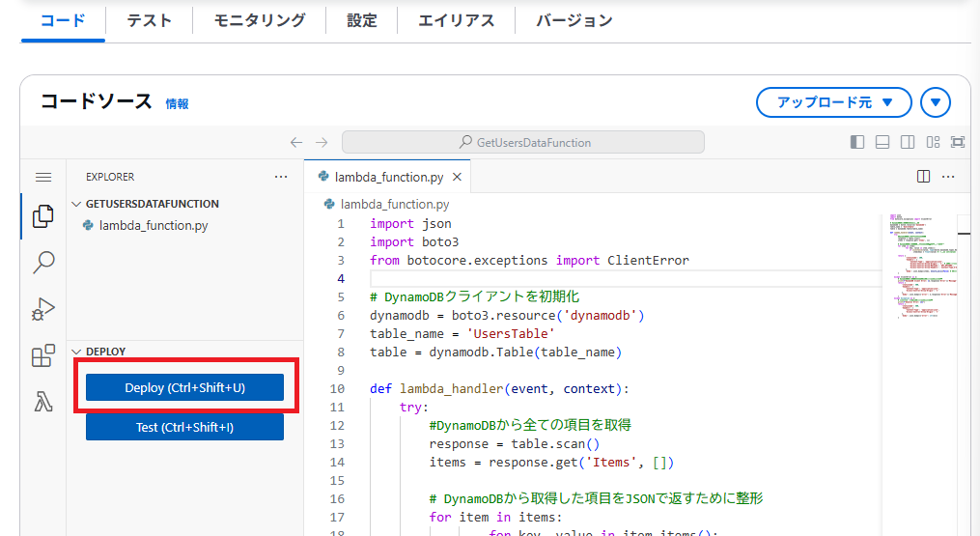Click the ClientError import on line 3
980x536 pixels.
648,260
